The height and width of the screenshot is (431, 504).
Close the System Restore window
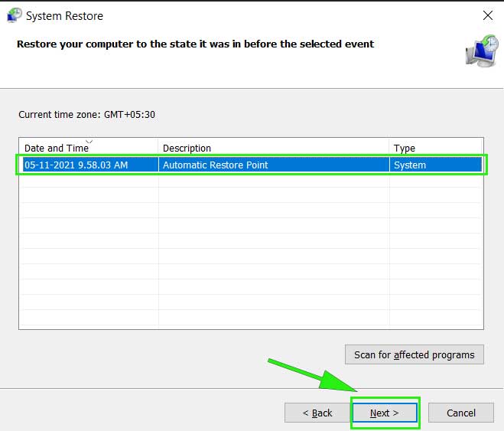[x=488, y=15]
